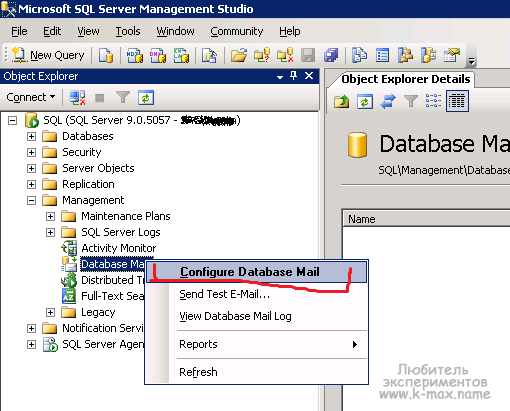Screen dimensions: 510x411
Task: Select the Server Objects folder label
Action: point(98,168)
